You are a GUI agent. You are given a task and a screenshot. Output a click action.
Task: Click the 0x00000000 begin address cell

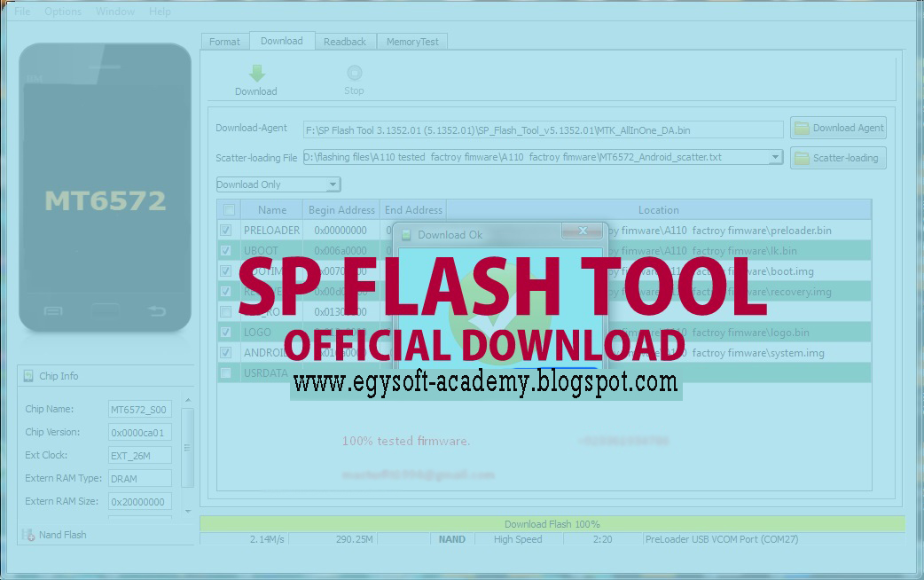tap(341, 231)
